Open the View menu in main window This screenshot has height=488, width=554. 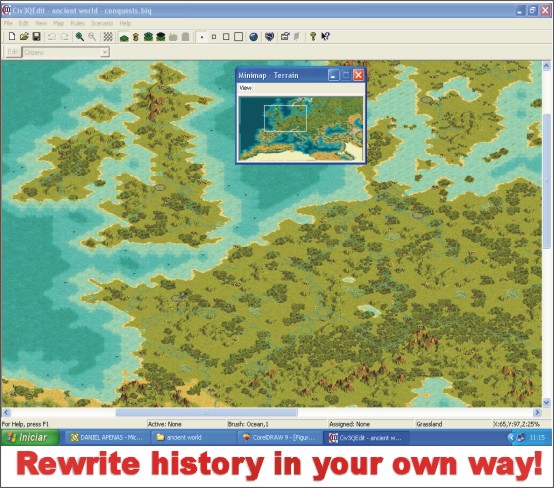pos(41,23)
